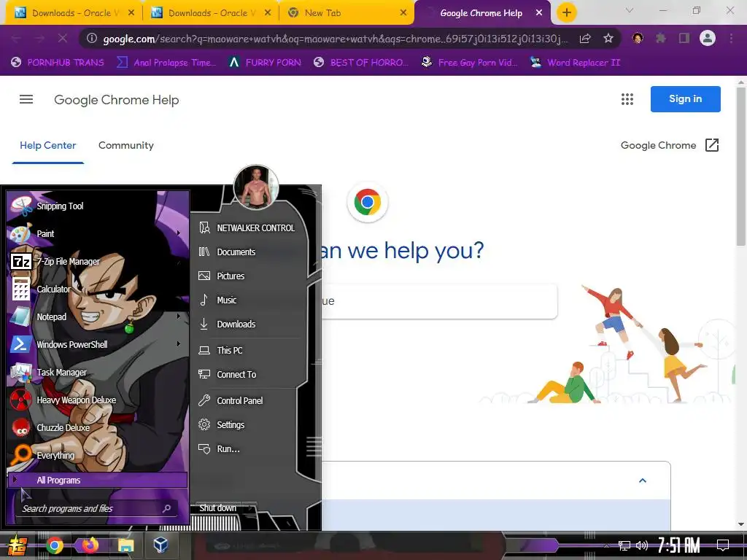Viewport: 747px width, 560px height.
Task: Open the notification center icon
Action: tap(723, 545)
